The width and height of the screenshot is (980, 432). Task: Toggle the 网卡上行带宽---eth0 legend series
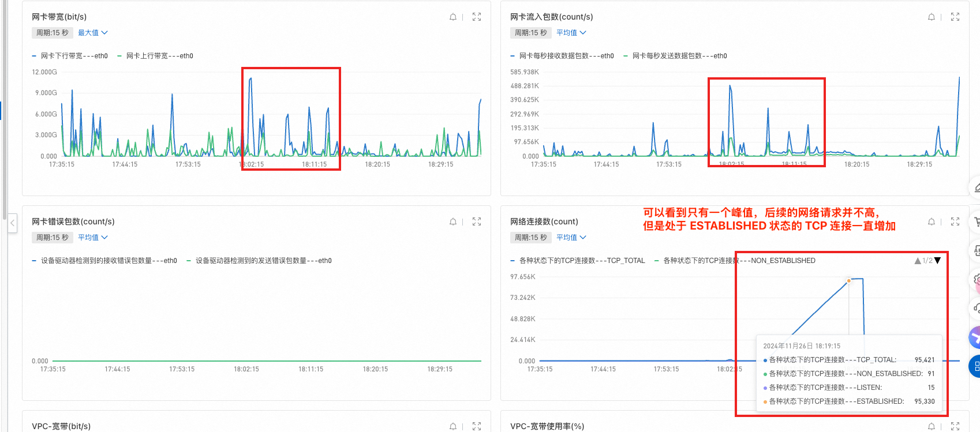pyautogui.click(x=155, y=56)
